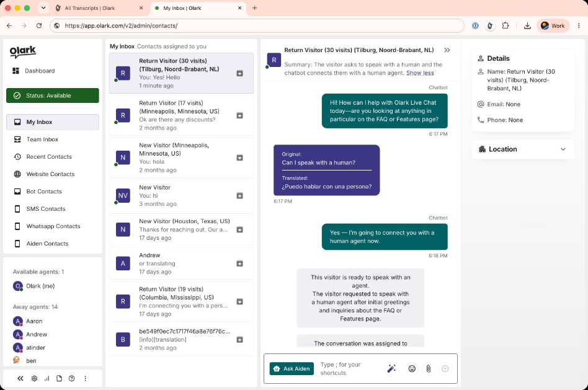Archive New Visitor Houston conversation
Image resolution: width=588 pixels, height=390 pixels.
click(x=239, y=229)
